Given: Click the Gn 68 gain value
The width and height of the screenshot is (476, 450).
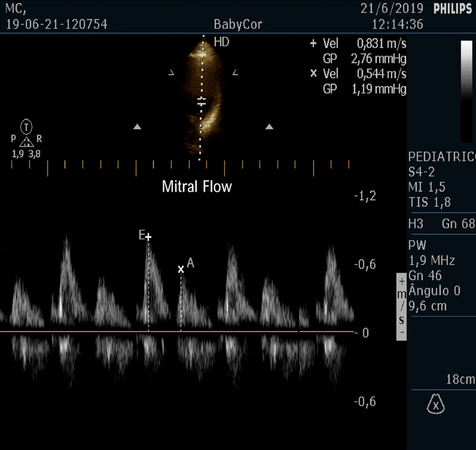Looking at the screenshot, I should coord(458,224).
